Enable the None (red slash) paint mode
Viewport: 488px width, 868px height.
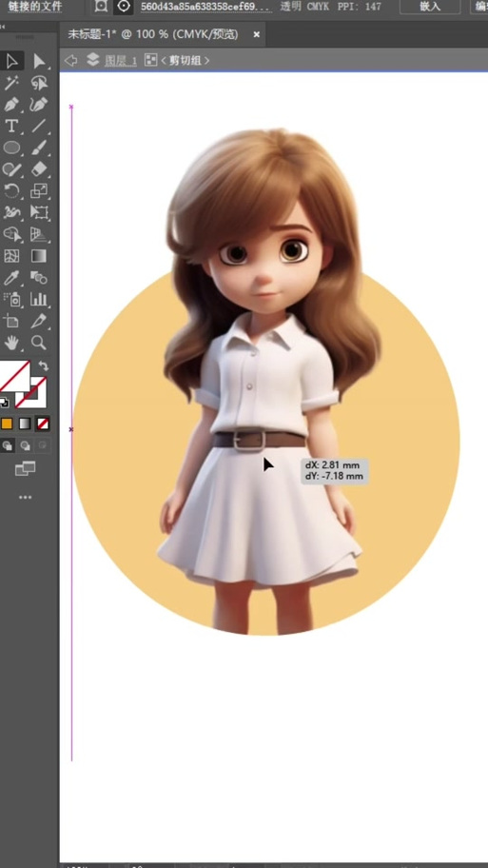(43, 424)
